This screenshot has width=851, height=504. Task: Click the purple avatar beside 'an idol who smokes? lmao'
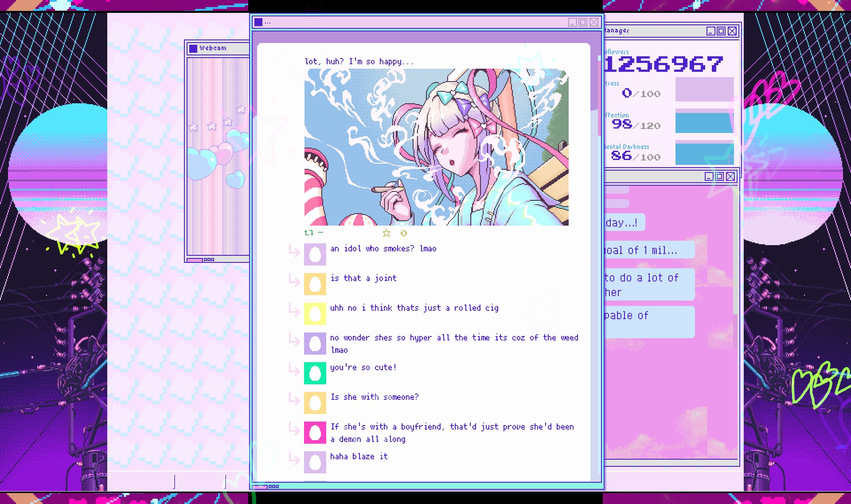coord(315,254)
